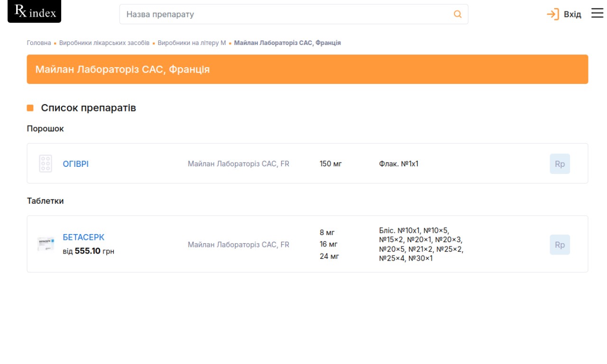Image resolution: width=607 pixels, height=364 pixels.
Task: Click the current breadcrumb Майлан Лабораторіз САС, Франція
Action: (287, 43)
